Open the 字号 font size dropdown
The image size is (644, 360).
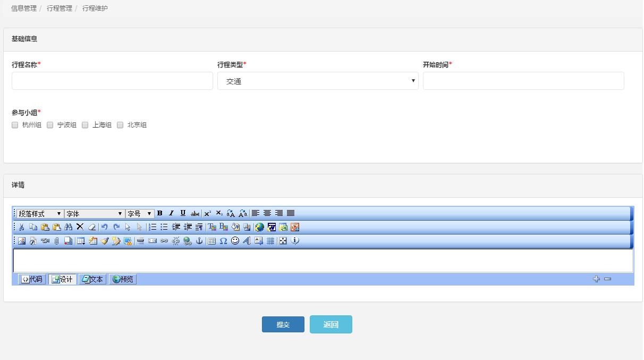[x=140, y=214]
